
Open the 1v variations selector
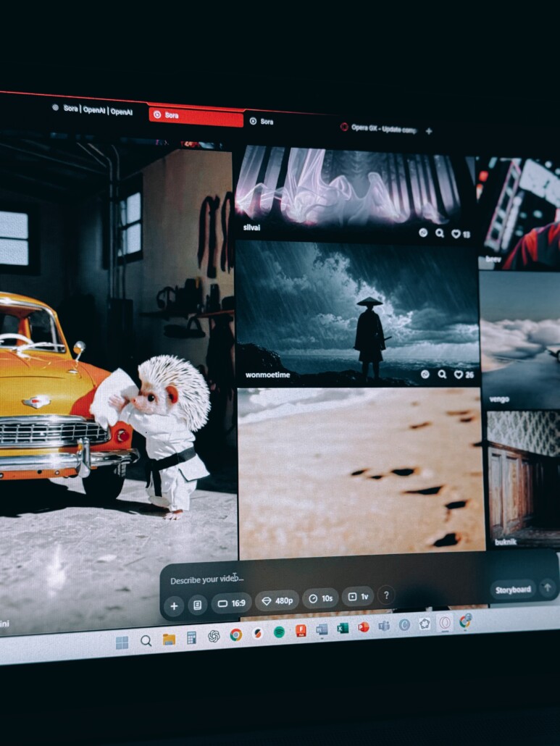[x=359, y=596]
